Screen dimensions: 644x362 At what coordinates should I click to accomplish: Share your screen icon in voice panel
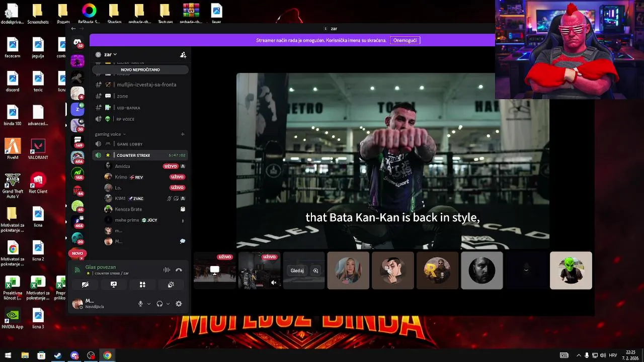[x=114, y=285]
